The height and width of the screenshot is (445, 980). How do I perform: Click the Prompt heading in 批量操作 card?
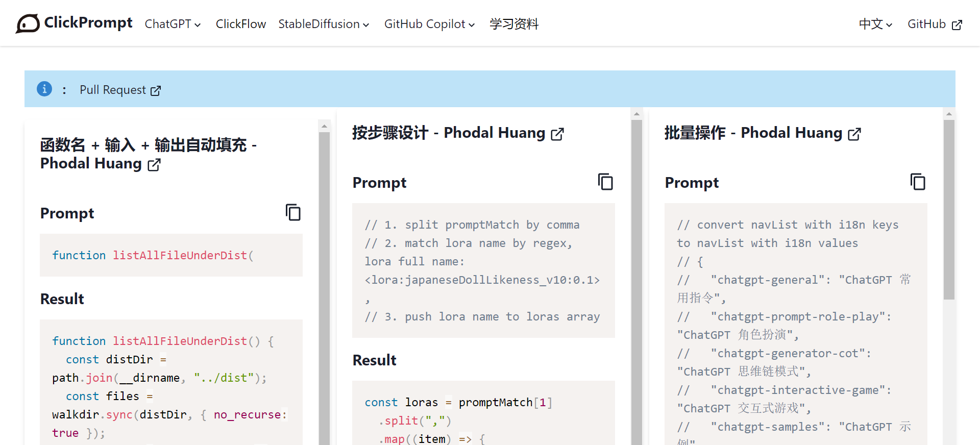pyautogui.click(x=692, y=183)
